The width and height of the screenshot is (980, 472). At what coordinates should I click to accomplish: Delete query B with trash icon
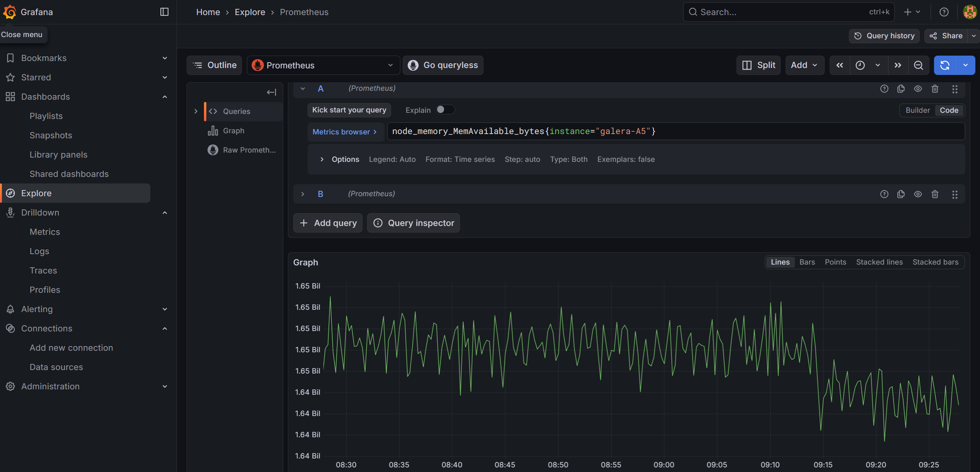[935, 194]
